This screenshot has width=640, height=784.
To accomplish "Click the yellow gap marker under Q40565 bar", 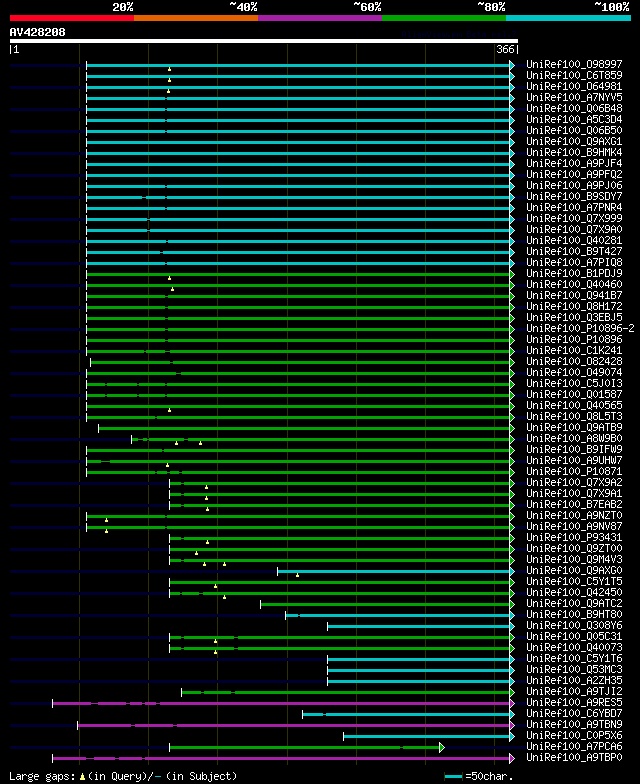I will coord(170,410).
